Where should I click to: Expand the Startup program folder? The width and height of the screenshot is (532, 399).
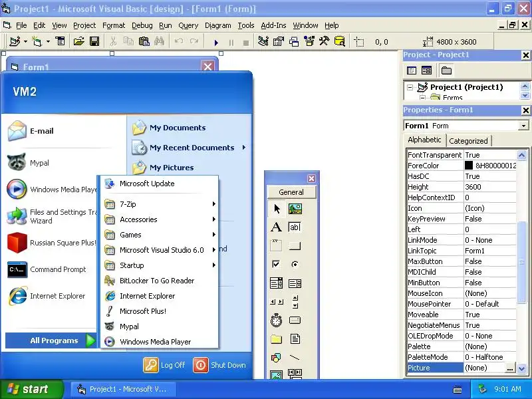(160, 265)
